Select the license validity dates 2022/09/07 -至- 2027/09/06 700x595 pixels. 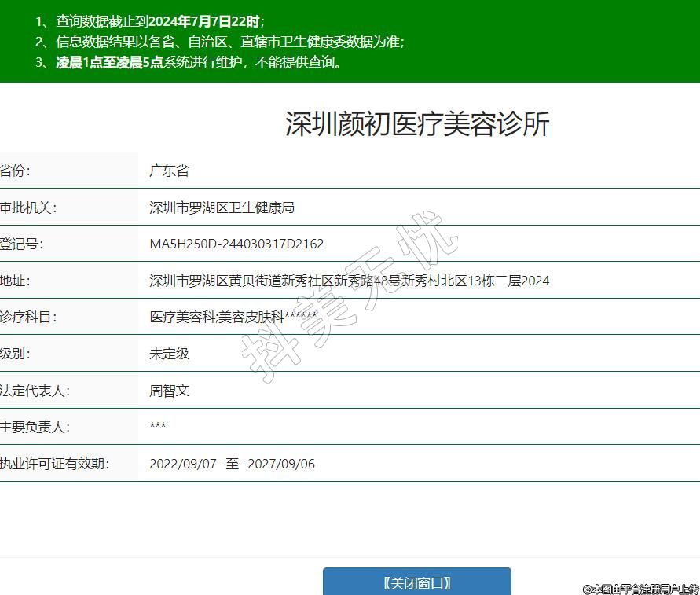tap(232, 464)
